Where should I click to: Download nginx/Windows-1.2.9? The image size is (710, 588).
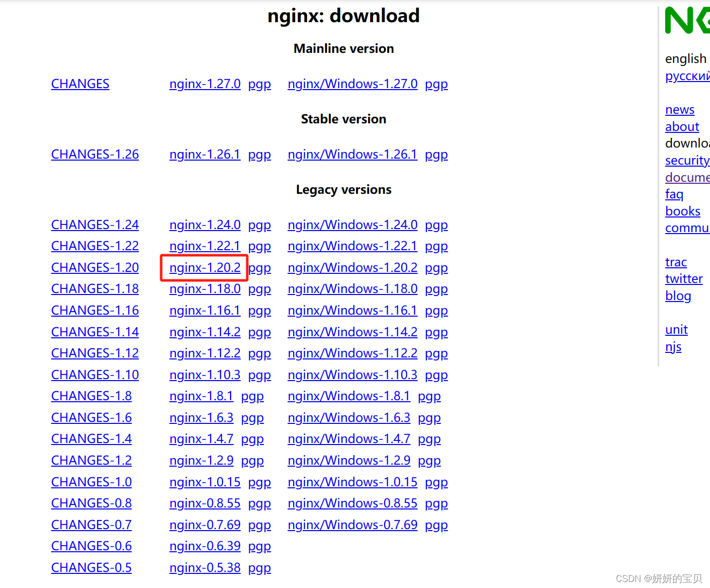coord(349,461)
